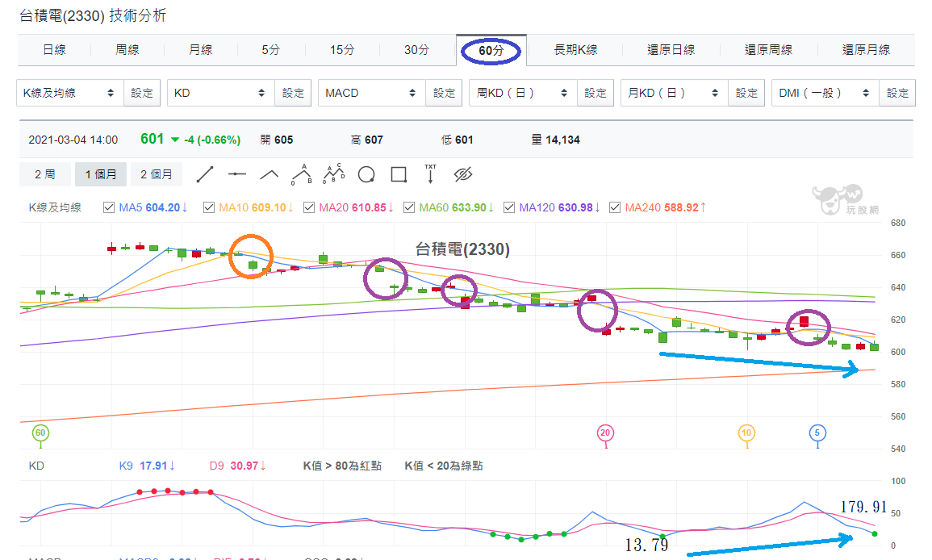Switch to the 還原日線 tab
Screen dimensions: 932x560
coord(671,50)
